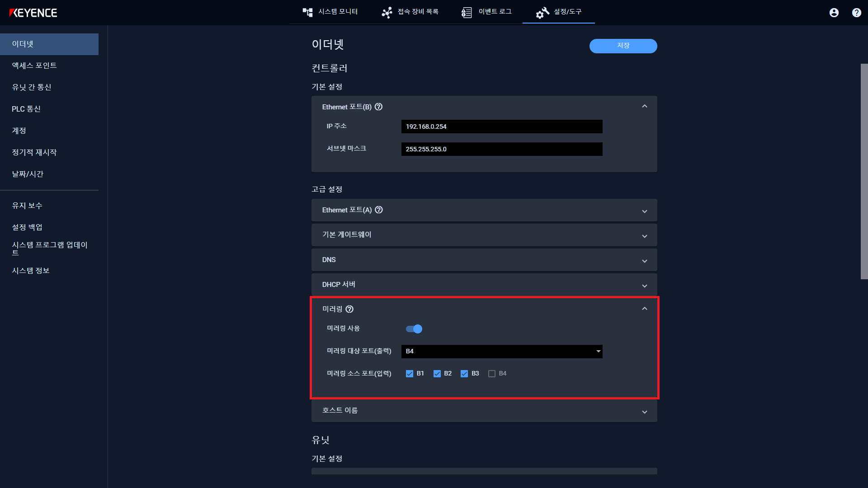The width and height of the screenshot is (868, 488).
Task: Uncheck the B3 mirroring source port
Action: point(464,374)
